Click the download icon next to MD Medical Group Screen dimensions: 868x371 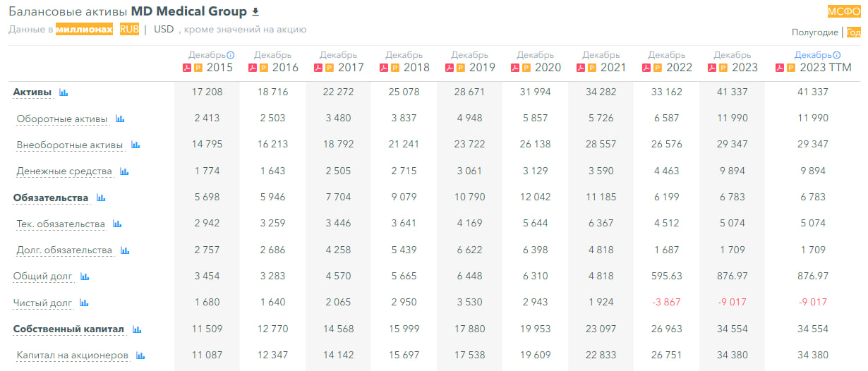[x=256, y=12]
